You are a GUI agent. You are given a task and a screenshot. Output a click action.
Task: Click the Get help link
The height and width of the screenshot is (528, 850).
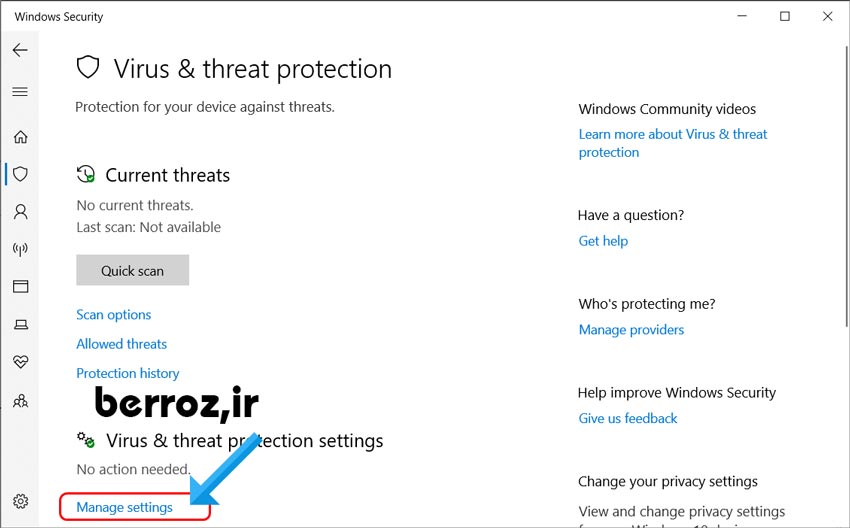603,241
